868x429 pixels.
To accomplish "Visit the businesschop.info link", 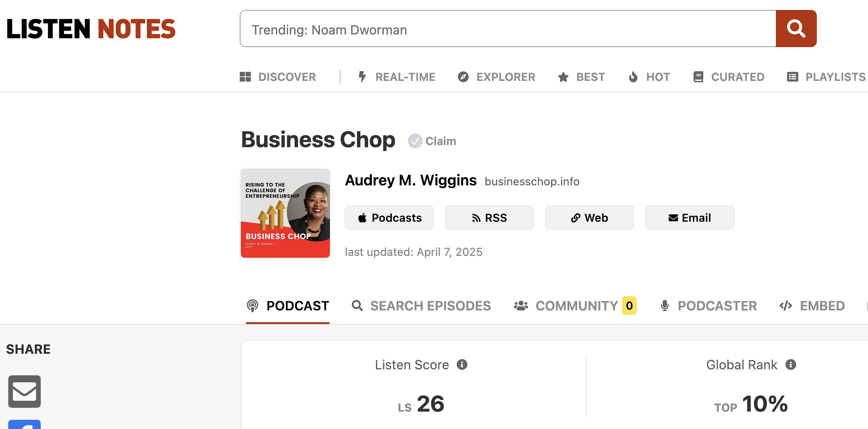I will click(x=532, y=181).
